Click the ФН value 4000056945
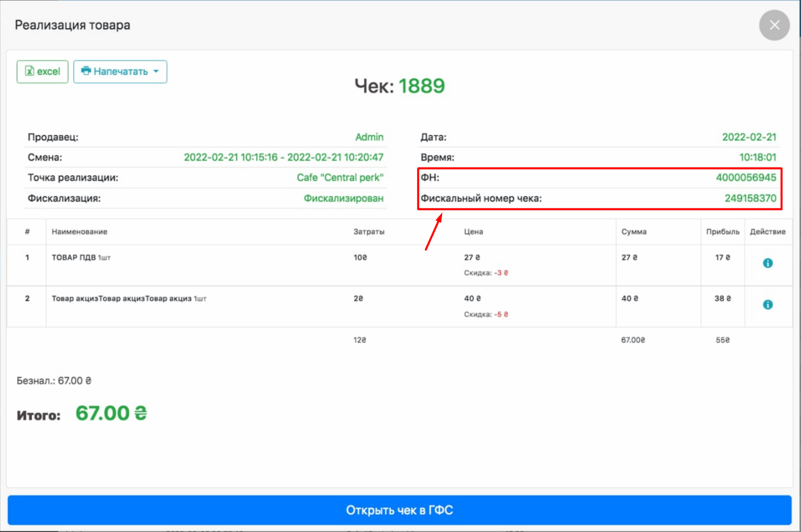 (745, 178)
